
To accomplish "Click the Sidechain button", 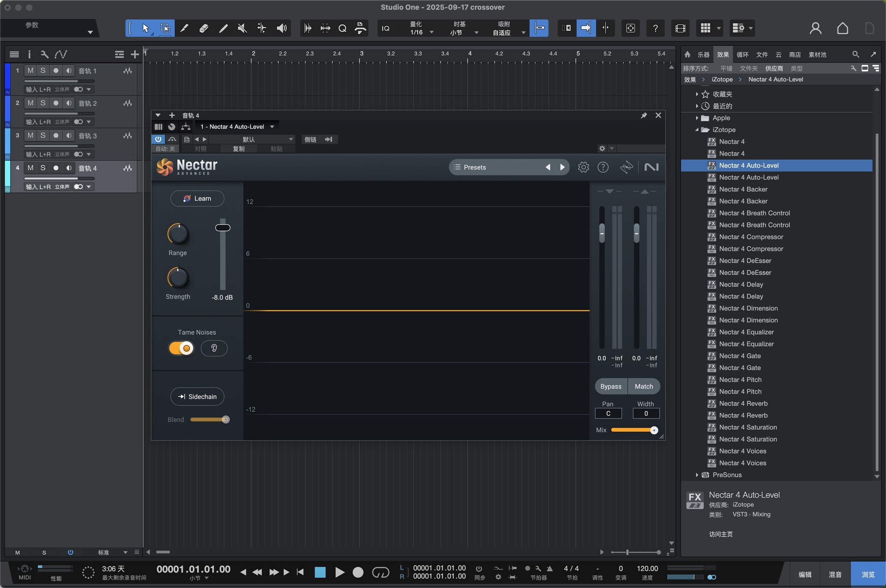I will click(198, 396).
